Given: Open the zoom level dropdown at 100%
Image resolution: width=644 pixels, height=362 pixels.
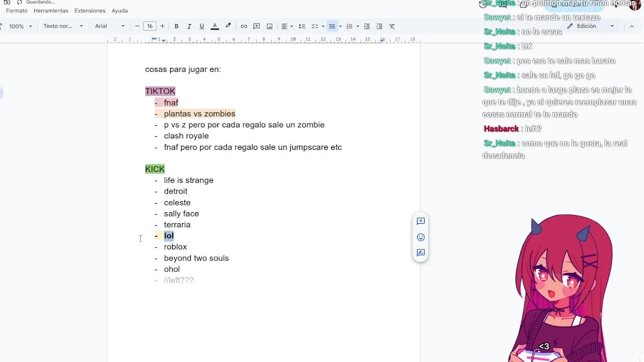Looking at the screenshot, I should click(x=20, y=26).
